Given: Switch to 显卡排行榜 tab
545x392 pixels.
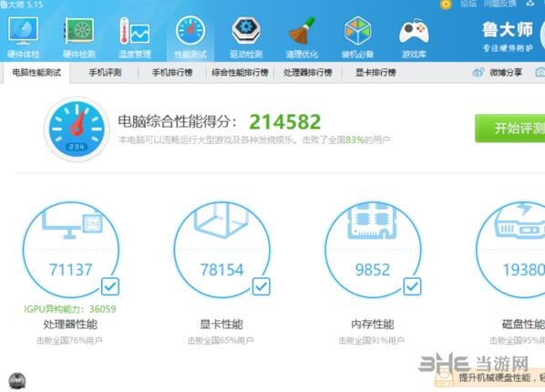Looking at the screenshot, I should coord(375,72).
